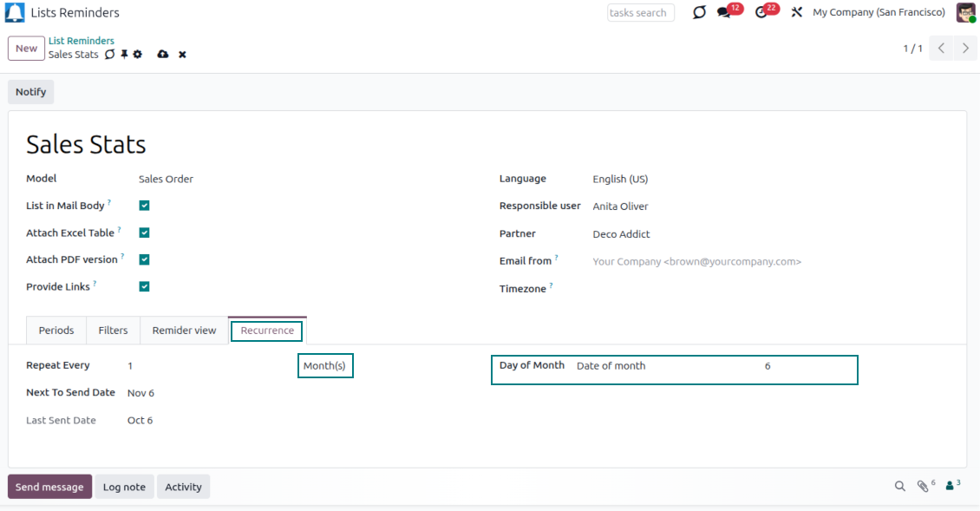The image size is (980, 511).
Task: Disable the Attach PDF version checkbox
Action: click(145, 259)
